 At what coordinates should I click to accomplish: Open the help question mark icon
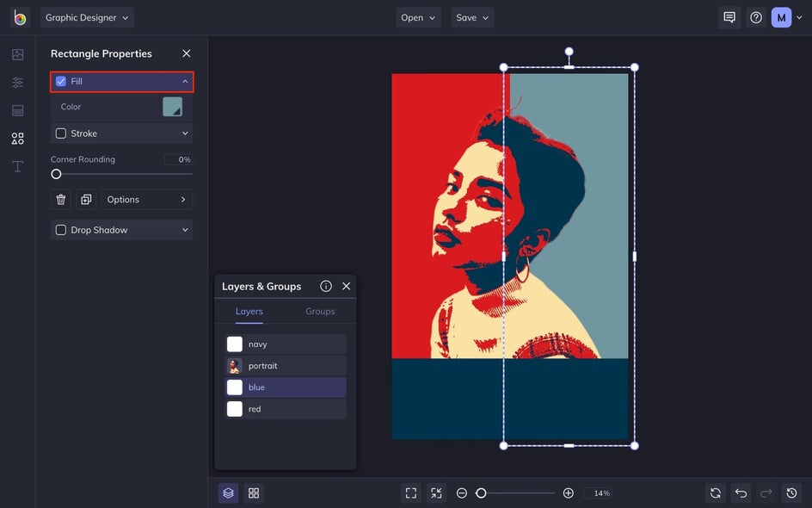[x=755, y=17]
